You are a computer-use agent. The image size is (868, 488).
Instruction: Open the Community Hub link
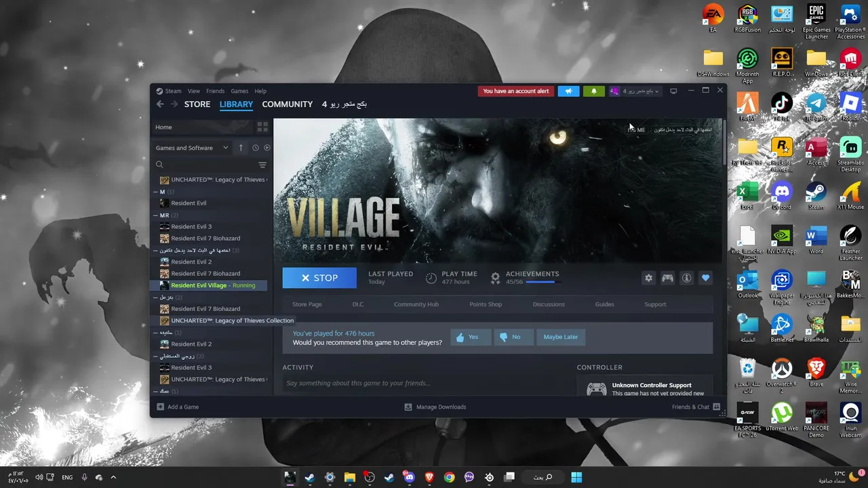pyautogui.click(x=416, y=304)
